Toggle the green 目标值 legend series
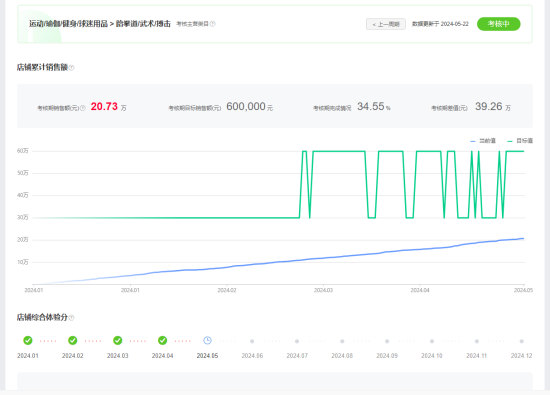Viewport: 550px width, 395px height. (x=520, y=141)
